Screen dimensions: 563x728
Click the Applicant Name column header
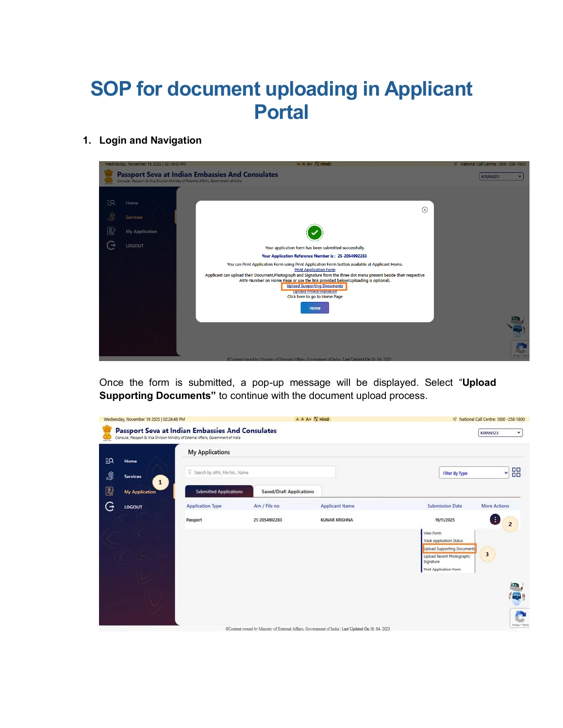click(337, 506)
